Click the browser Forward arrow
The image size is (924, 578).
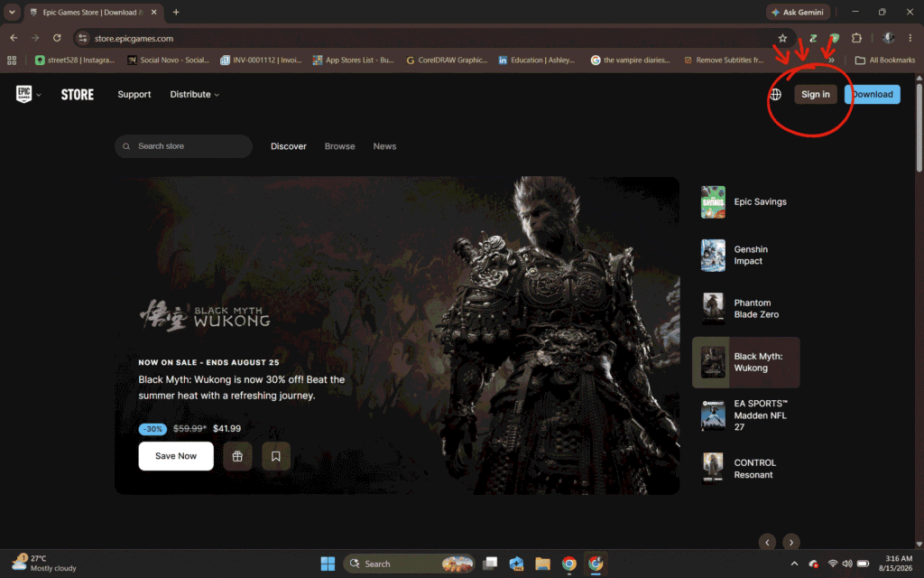(x=35, y=38)
